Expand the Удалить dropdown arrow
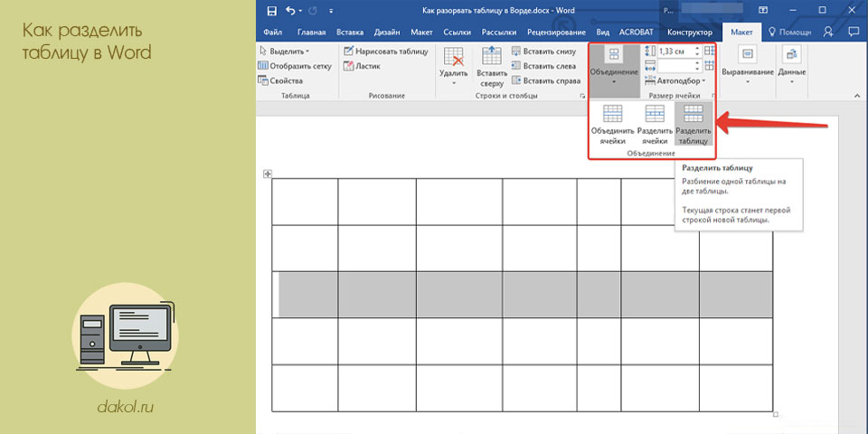868x434 pixels. (453, 83)
